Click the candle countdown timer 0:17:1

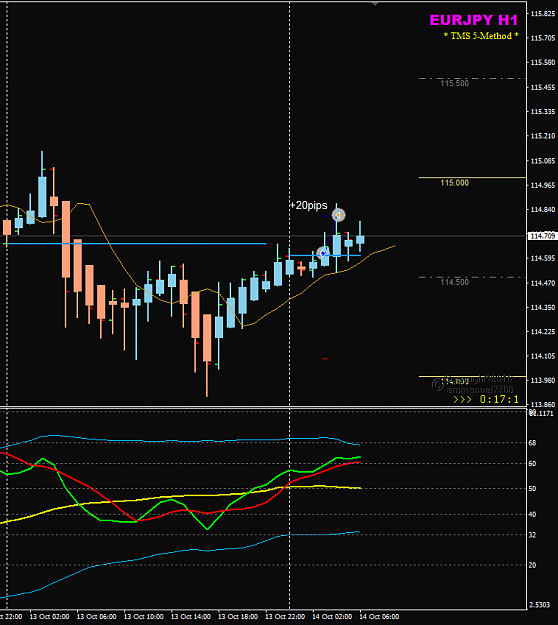[x=499, y=399]
